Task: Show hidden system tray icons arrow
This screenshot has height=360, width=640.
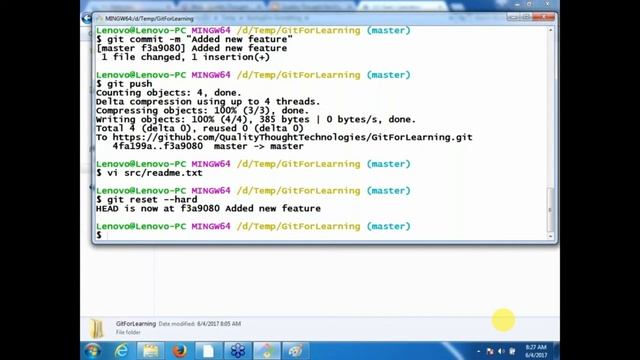Action: [479, 351]
